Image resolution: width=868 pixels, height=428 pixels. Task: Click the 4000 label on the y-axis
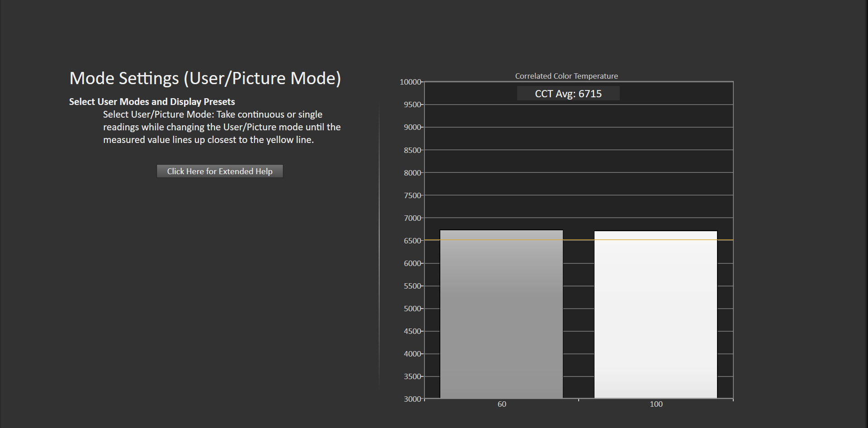coord(412,354)
